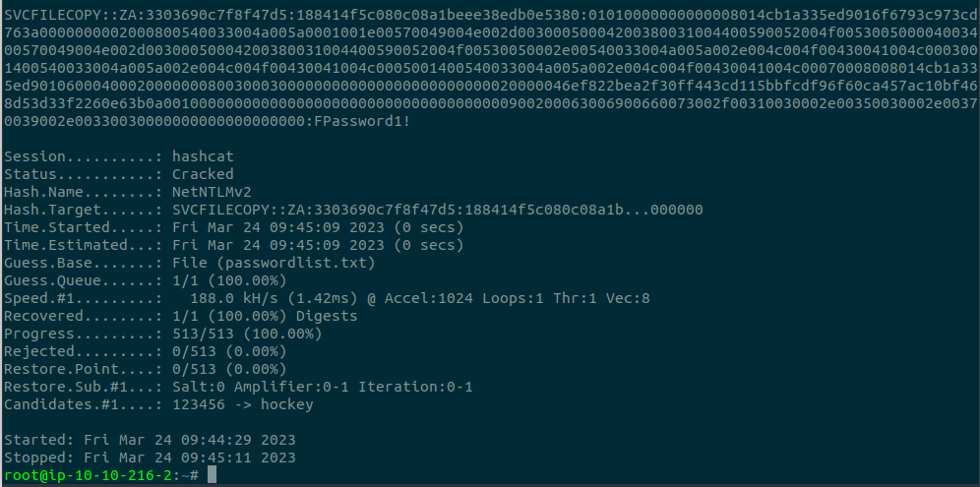The image size is (980, 487).
Task: Click the root@ip-10-10-216-2 prompt text
Action: [x=91, y=475]
